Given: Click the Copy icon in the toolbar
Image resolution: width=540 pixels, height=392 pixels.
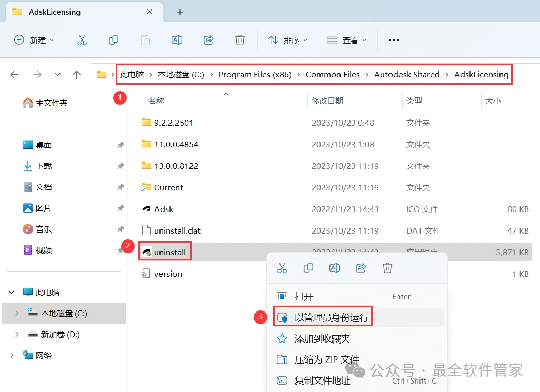Looking at the screenshot, I should click(x=114, y=40).
